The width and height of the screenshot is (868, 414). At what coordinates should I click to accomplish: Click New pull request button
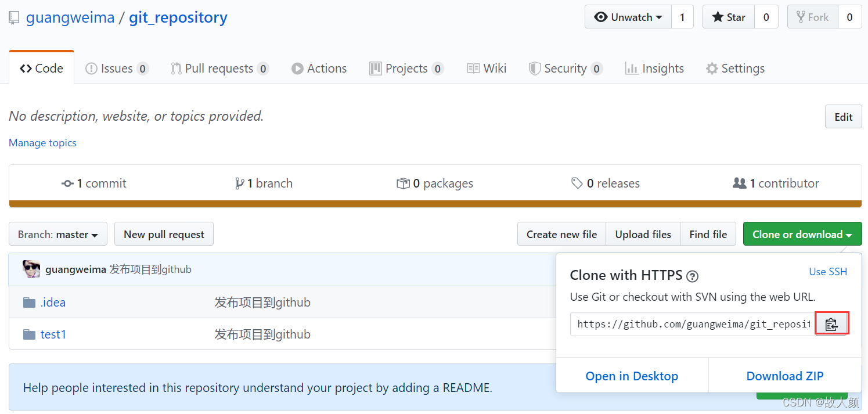(164, 234)
